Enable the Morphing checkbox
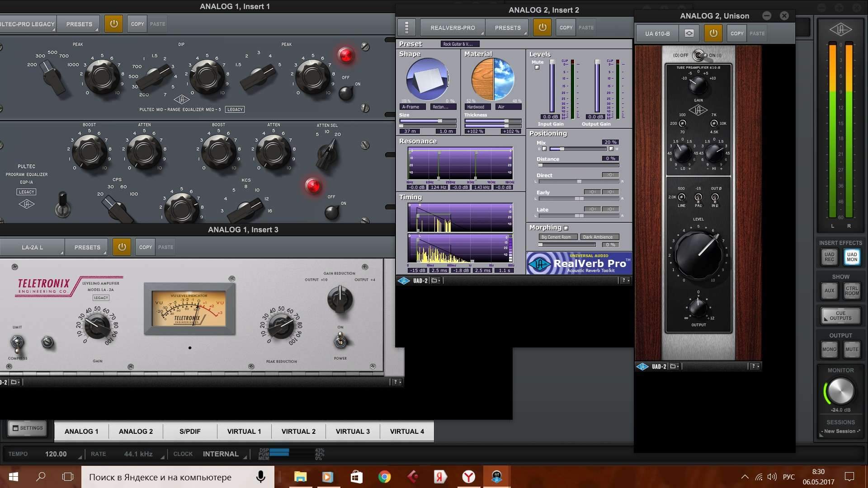This screenshot has width=868, height=488. [x=566, y=228]
